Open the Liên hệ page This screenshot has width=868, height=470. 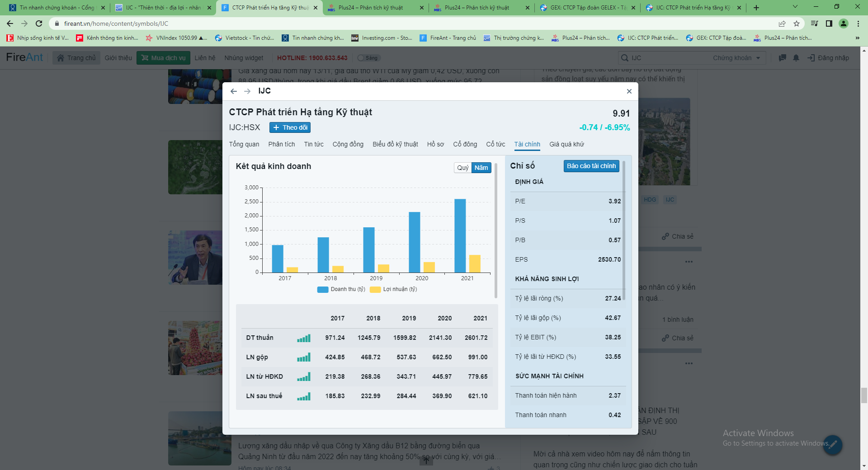[205, 58]
